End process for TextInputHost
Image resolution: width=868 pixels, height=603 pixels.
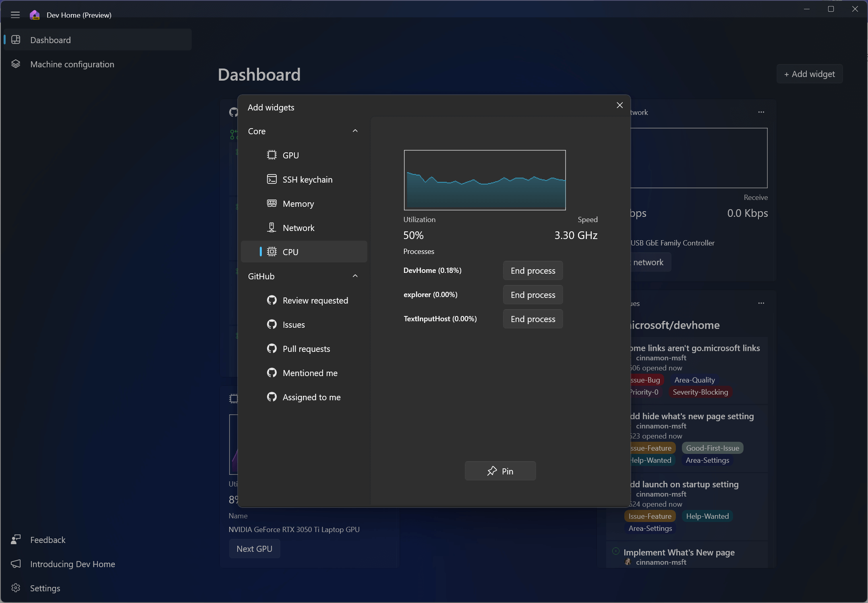tap(533, 319)
